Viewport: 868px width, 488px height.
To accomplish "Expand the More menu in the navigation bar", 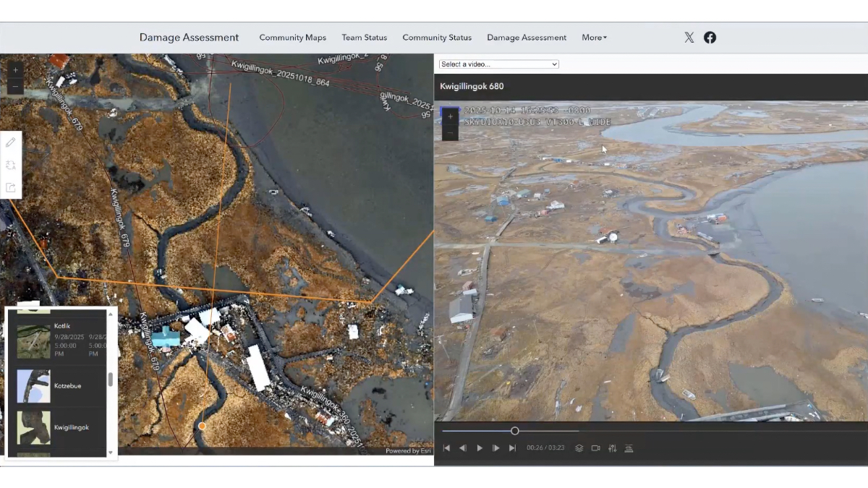I will tap(593, 38).
